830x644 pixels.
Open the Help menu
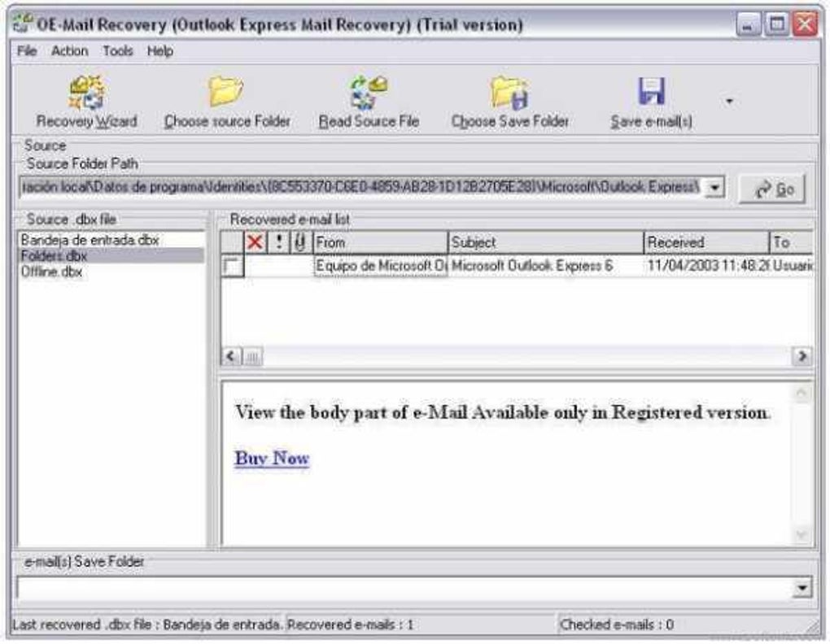(159, 51)
